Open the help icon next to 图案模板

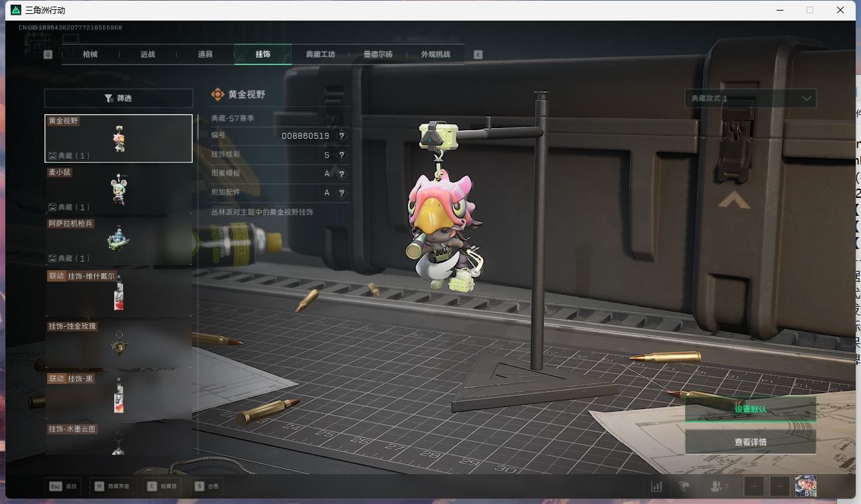(x=341, y=174)
